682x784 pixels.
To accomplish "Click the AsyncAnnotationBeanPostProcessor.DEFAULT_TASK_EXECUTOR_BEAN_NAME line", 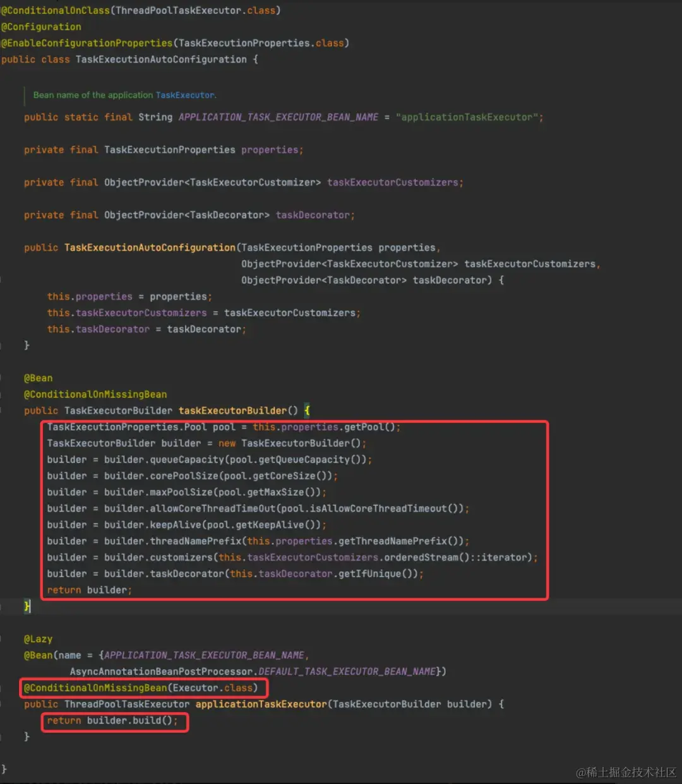I will [x=258, y=672].
